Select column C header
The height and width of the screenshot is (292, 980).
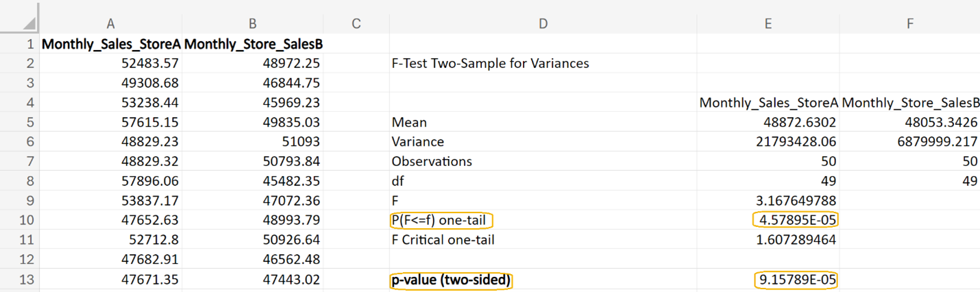pyautogui.click(x=356, y=24)
